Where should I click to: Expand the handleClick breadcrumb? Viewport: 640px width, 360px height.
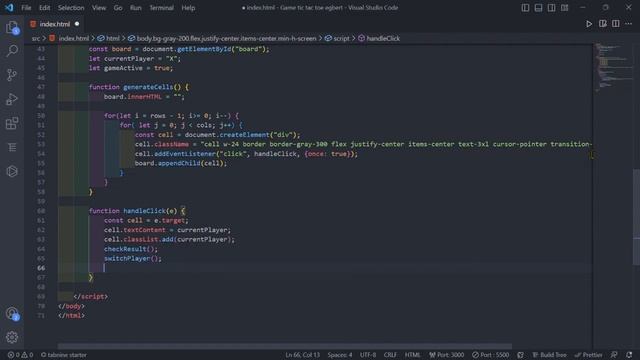383,38
